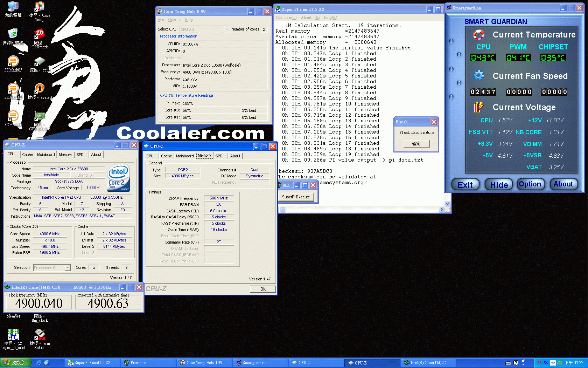Click the Core Speed 4900.5 MHz value

pyautogui.click(x=49, y=234)
